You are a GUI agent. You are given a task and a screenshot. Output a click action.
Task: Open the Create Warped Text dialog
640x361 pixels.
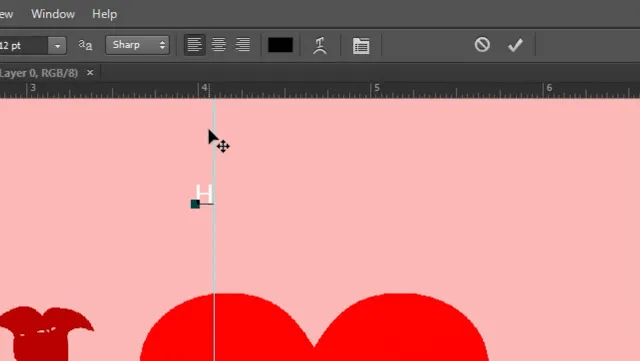click(x=320, y=45)
